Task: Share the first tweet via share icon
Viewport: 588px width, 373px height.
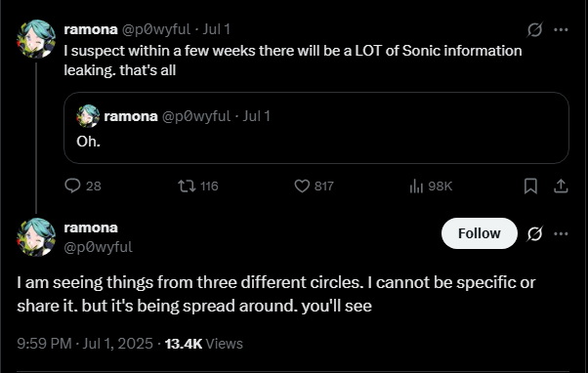Action: pos(561,186)
